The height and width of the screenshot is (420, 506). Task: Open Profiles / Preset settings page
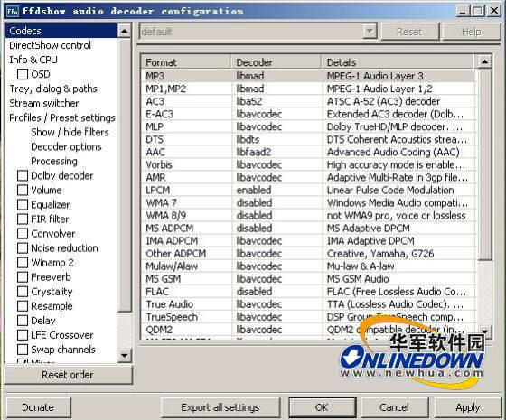(x=62, y=117)
